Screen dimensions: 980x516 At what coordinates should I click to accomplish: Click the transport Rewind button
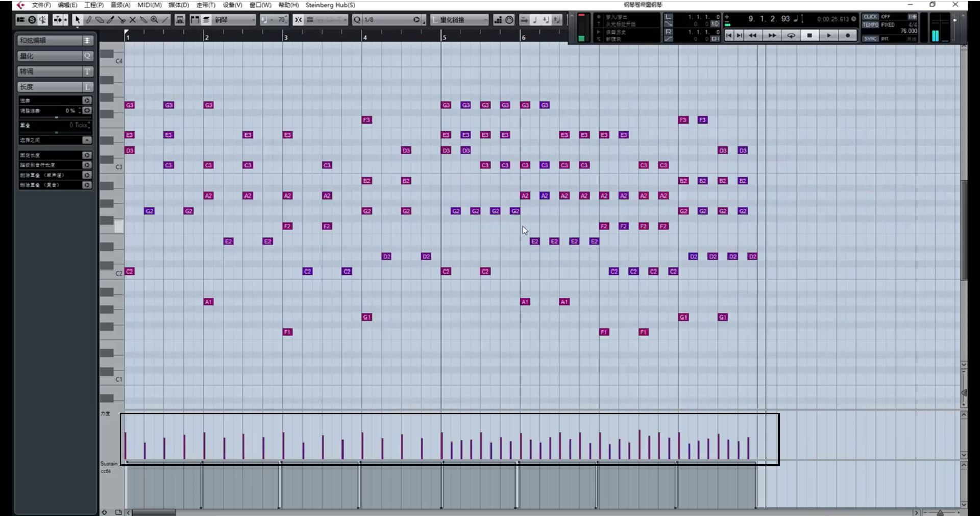(x=752, y=35)
